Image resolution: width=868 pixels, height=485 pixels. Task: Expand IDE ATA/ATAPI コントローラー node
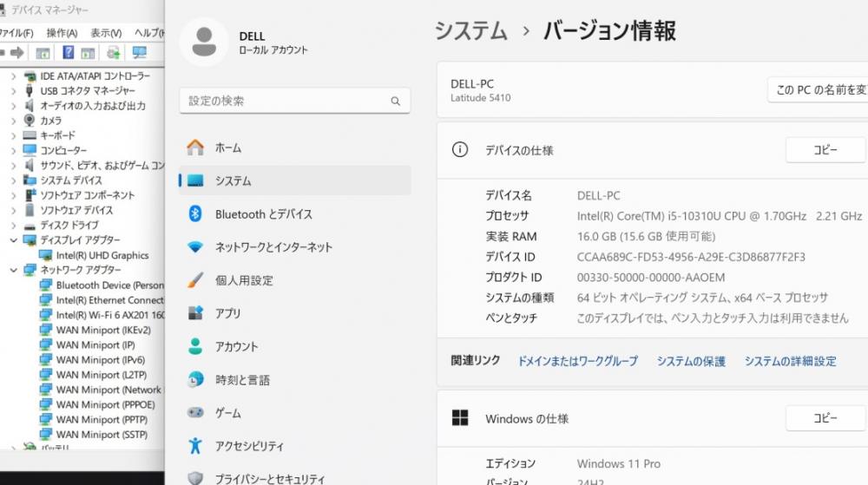[x=14, y=75]
